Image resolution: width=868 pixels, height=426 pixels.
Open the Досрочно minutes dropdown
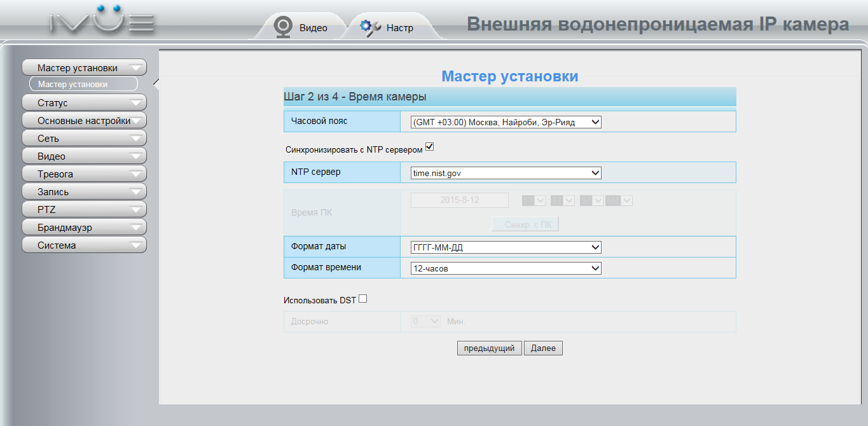425,321
